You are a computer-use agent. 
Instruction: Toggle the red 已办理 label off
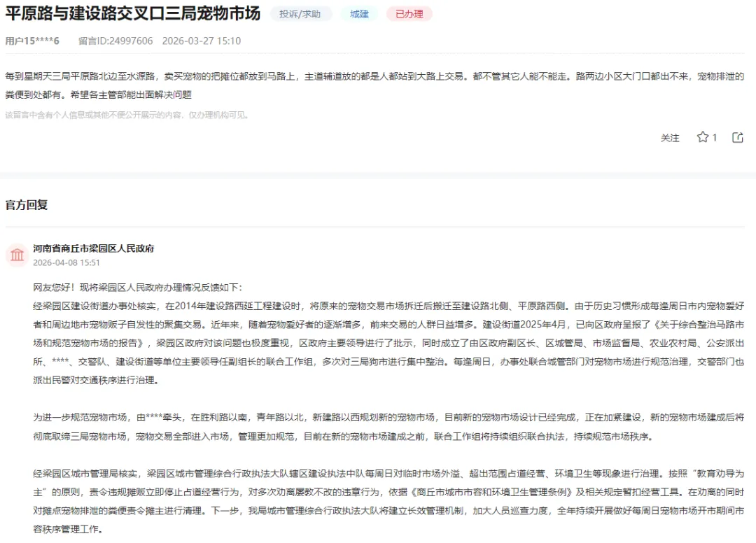tap(409, 13)
